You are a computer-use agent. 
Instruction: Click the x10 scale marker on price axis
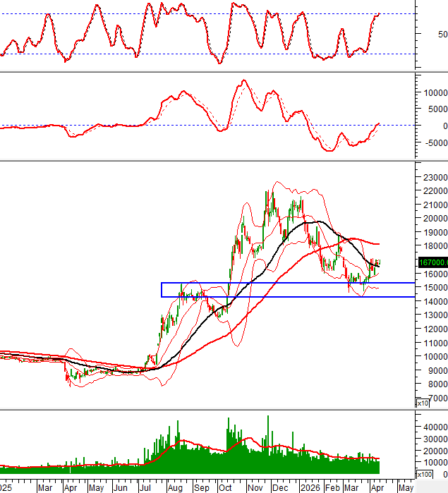pos(423,403)
